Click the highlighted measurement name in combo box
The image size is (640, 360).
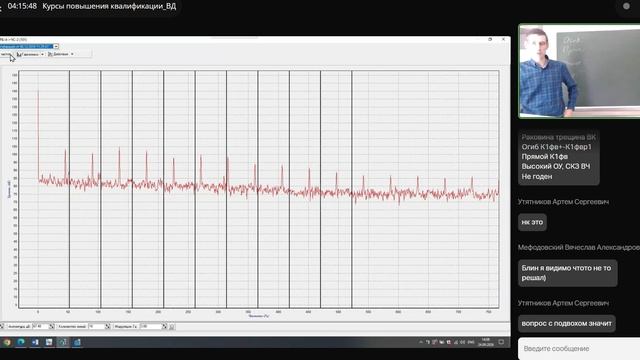coord(26,46)
